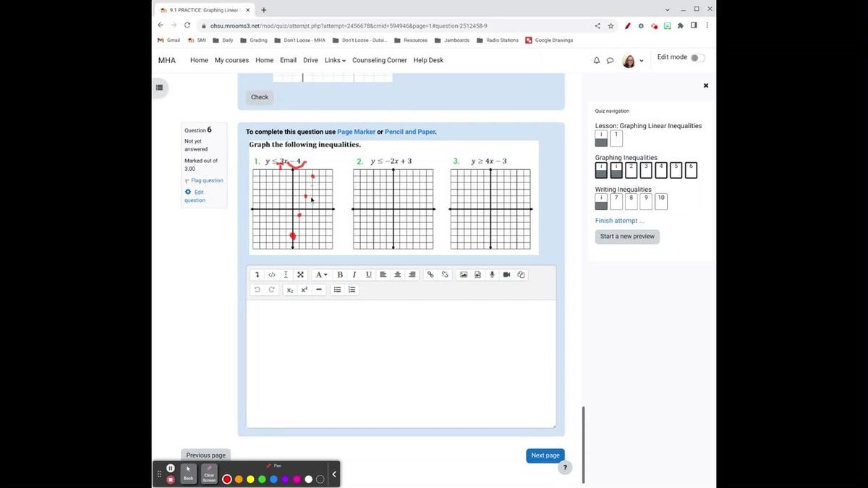Pause the screen recording
The width and height of the screenshot is (868, 488).
(x=171, y=468)
